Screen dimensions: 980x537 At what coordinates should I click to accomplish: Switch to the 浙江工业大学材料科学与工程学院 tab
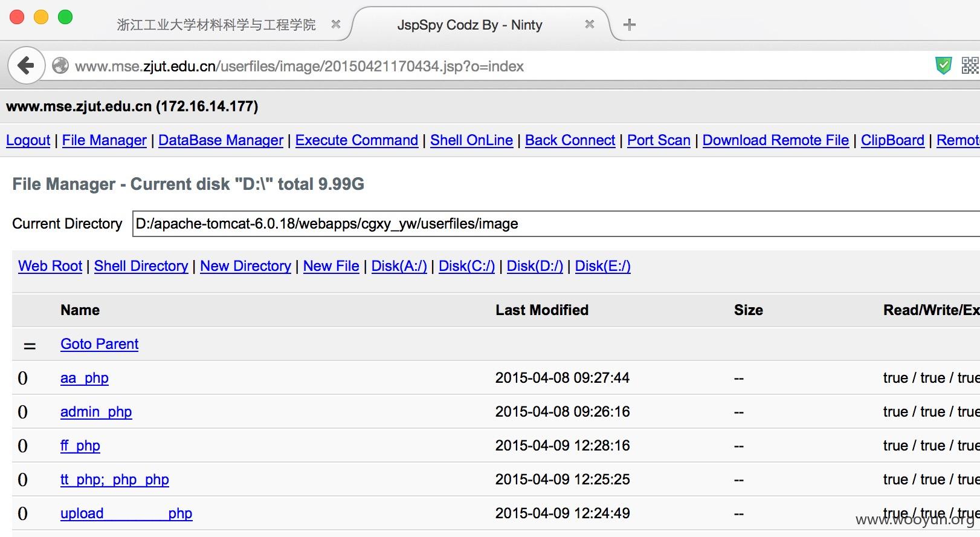coord(216,25)
